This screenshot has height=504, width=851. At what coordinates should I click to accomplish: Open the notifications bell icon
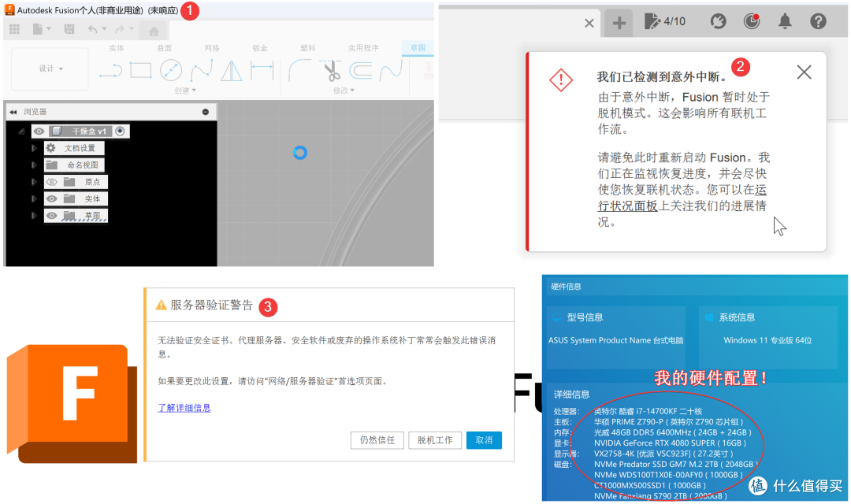(x=785, y=21)
